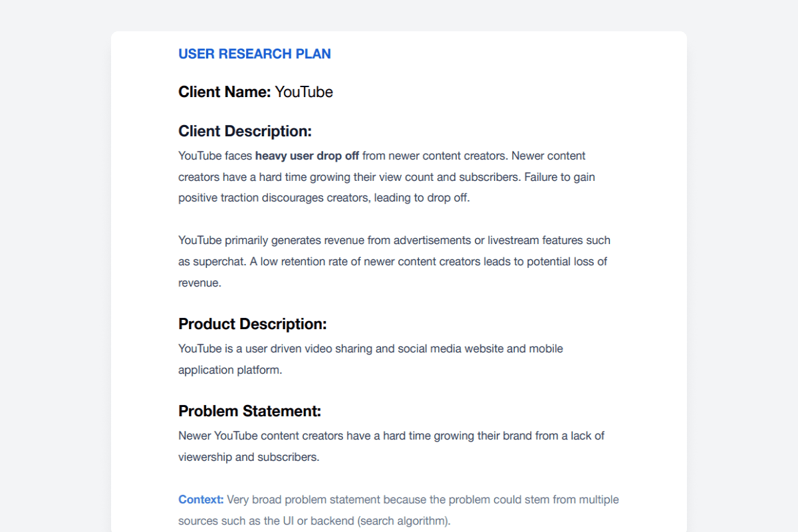This screenshot has height=532, width=798.
Task: Click the Client Name label
Action: coord(225,92)
